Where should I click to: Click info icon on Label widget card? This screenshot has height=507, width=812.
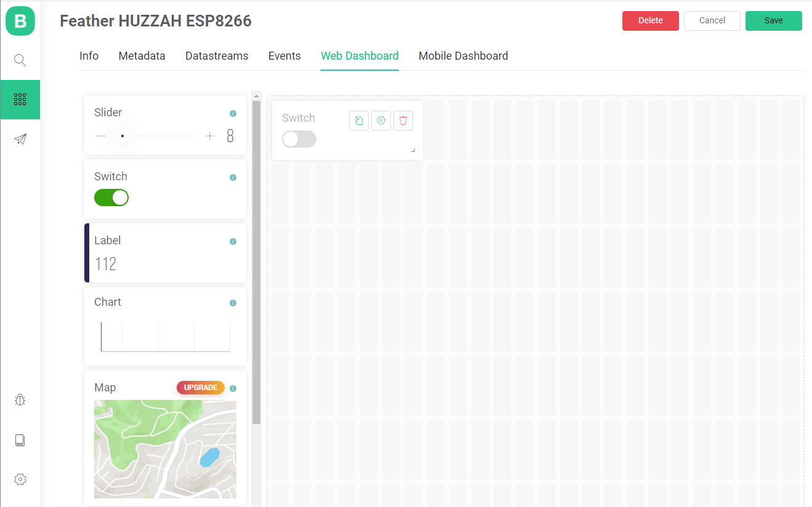click(x=233, y=241)
